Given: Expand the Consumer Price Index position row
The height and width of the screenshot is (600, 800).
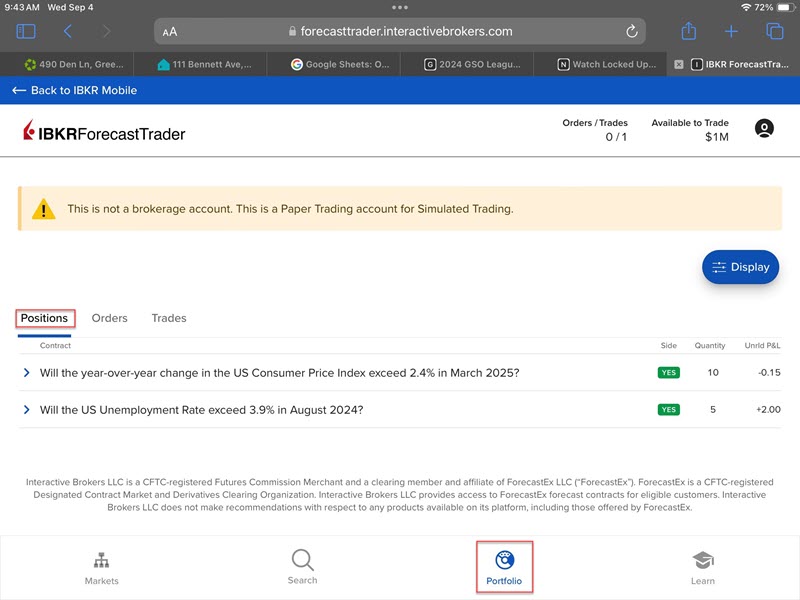Looking at the screenshot, I should pyautogui.click(x=27, y=373).
